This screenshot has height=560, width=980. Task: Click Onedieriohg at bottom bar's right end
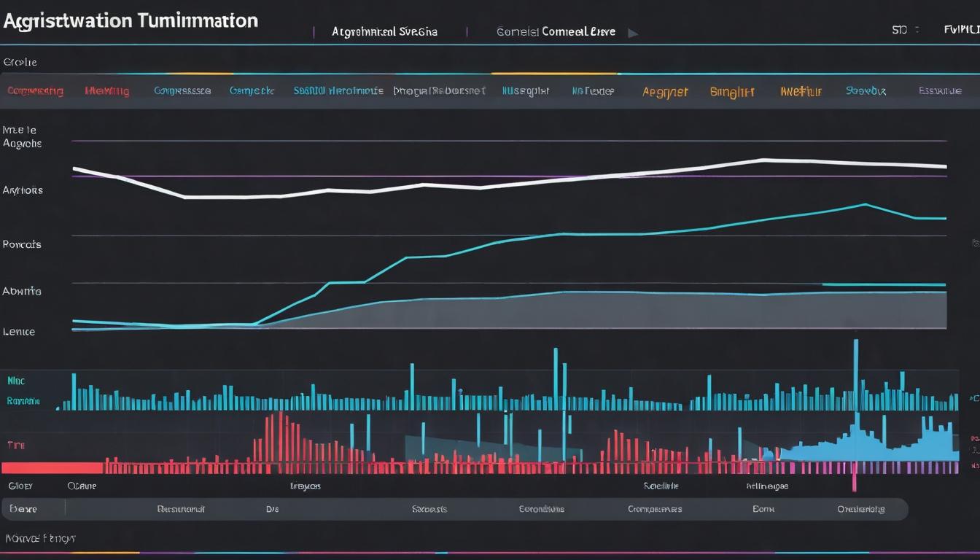pyautogui.click(x=860, y=509)
